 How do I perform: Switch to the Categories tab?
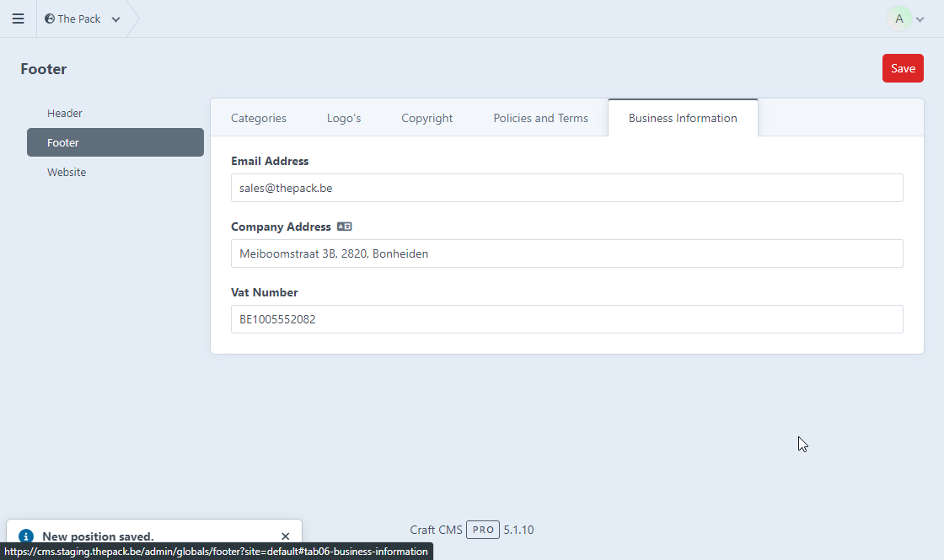[259, 118]
